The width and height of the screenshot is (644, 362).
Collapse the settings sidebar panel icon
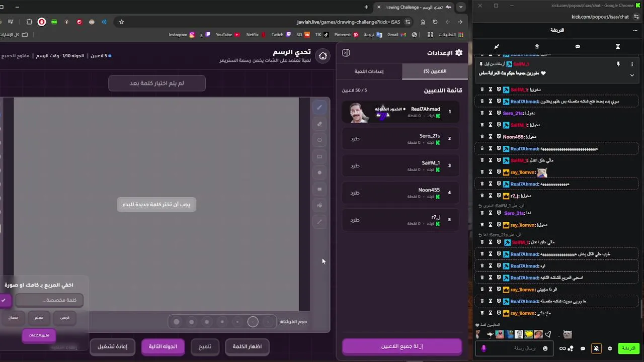click(x=346, y=53)
